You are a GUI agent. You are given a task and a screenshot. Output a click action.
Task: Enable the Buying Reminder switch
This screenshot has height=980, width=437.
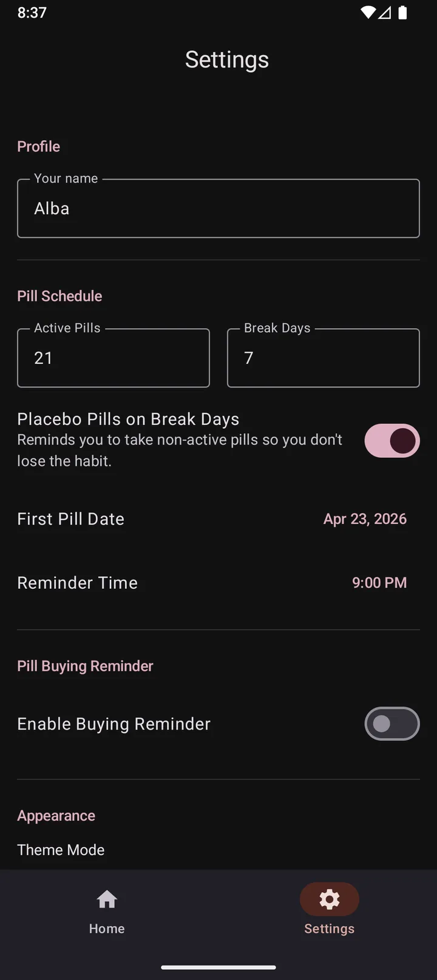click(x=392, y=723)
